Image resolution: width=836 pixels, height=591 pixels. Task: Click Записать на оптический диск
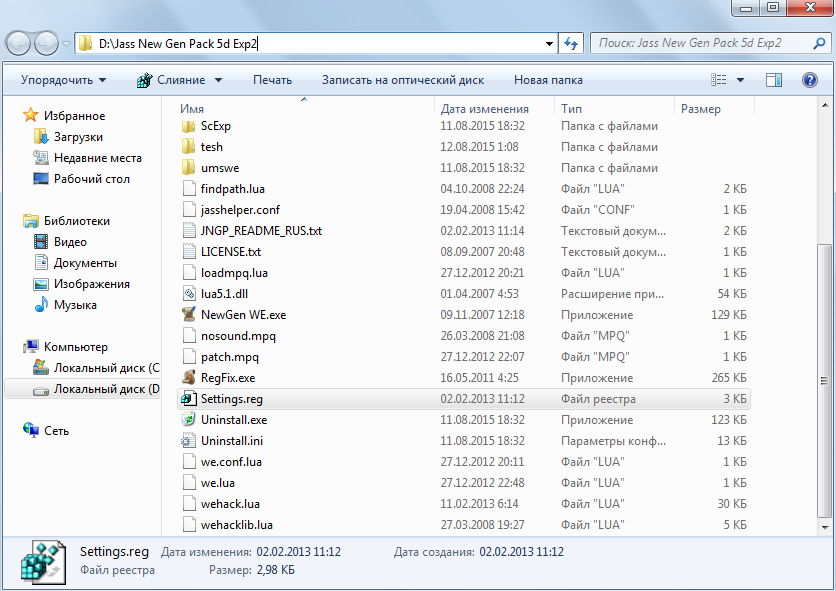click(403, 80)
